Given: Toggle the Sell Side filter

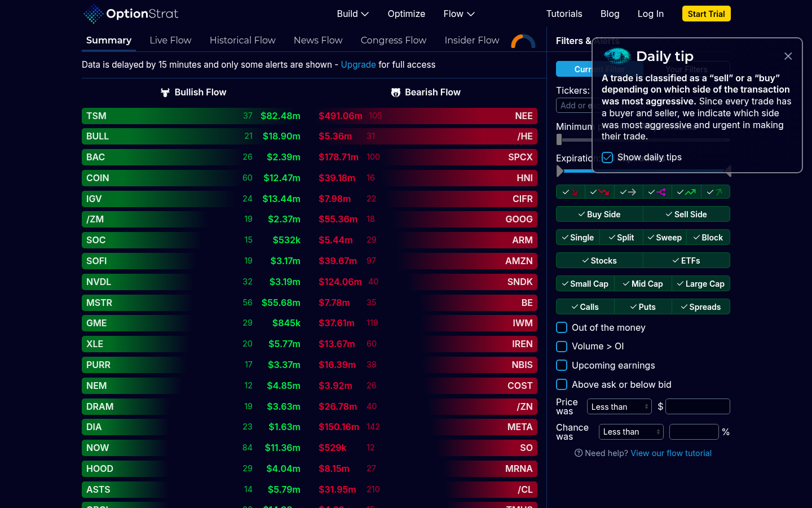Looking at the screenshot, I should 686,214.
